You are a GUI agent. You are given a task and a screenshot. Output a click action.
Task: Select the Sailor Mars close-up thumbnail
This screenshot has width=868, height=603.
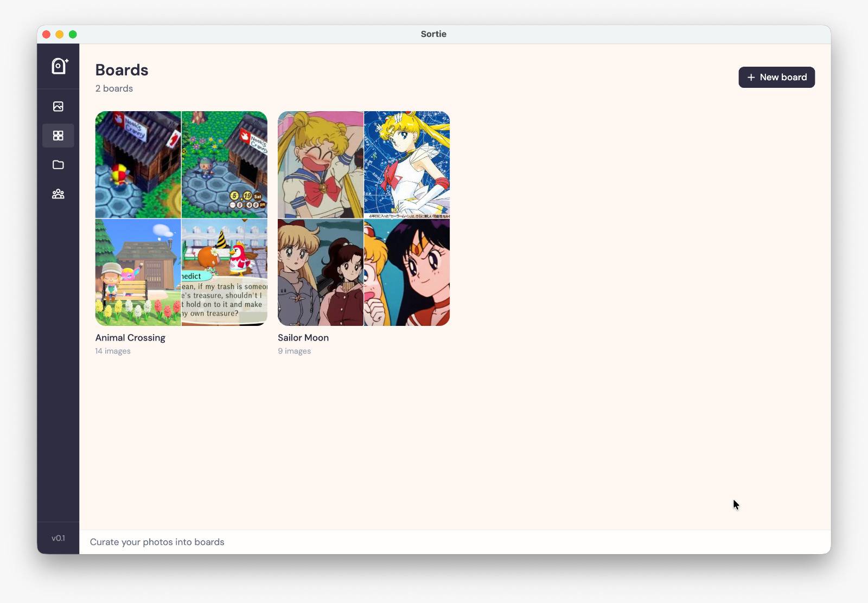coord(407,272)
